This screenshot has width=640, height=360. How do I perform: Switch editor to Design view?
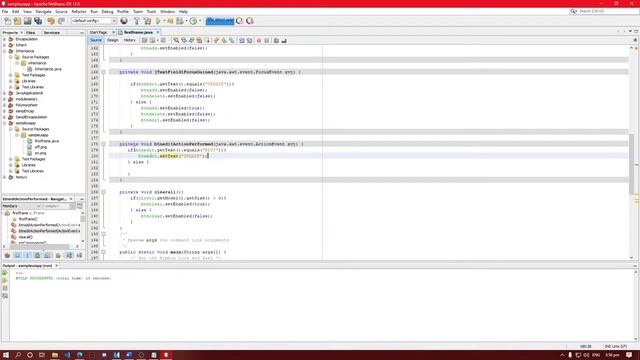112,40
